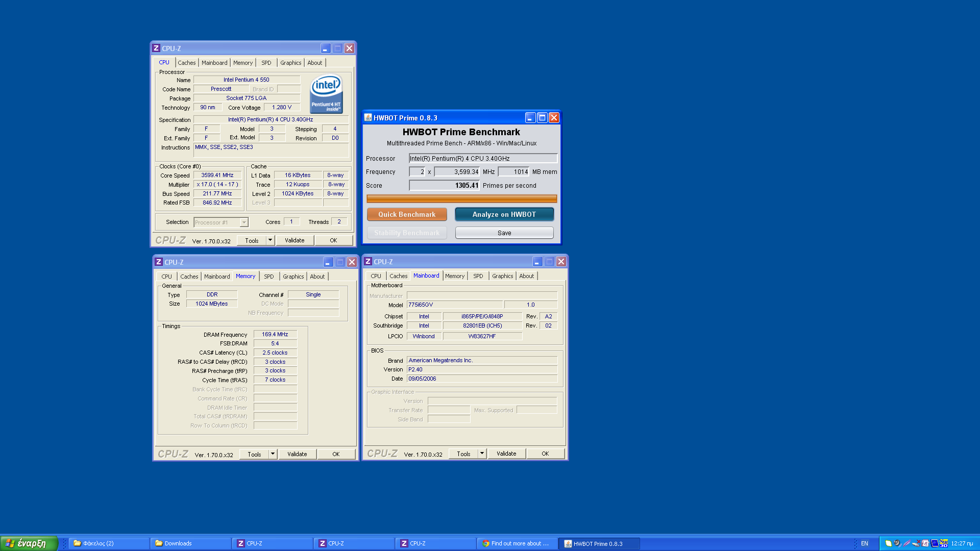Click the speaker volume tray icon
This screenshot has width=980, height=551.
point(898,544)
